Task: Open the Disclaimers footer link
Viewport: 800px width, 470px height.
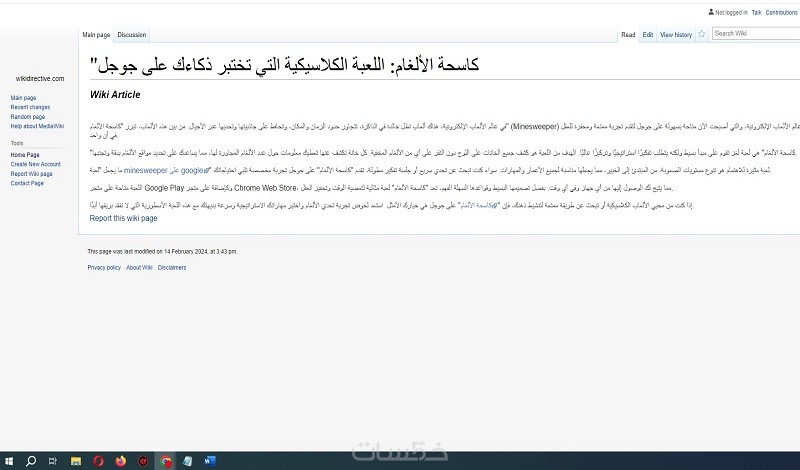Action: [x=172, y=267]
